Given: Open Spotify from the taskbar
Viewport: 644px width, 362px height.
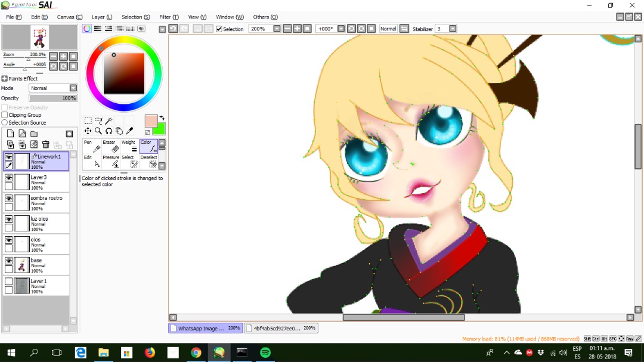Looking at the screenshot, I should pyautogui.click(x=265, y=352).
